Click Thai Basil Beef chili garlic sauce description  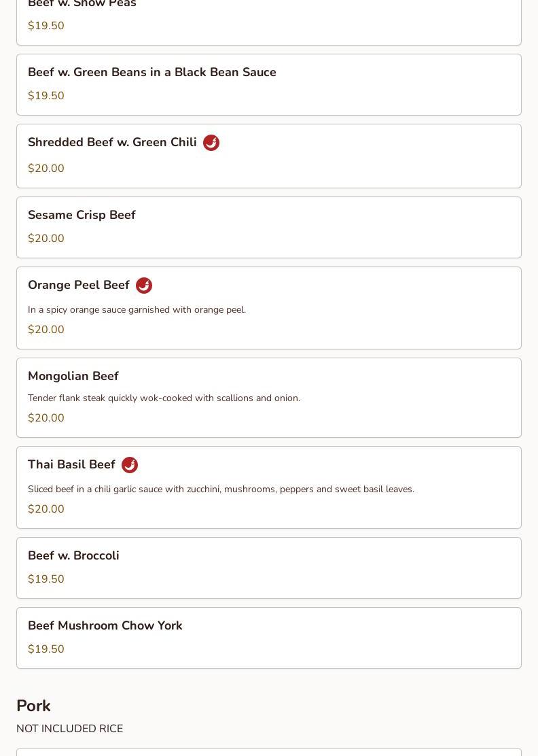(x=221, y=489)
